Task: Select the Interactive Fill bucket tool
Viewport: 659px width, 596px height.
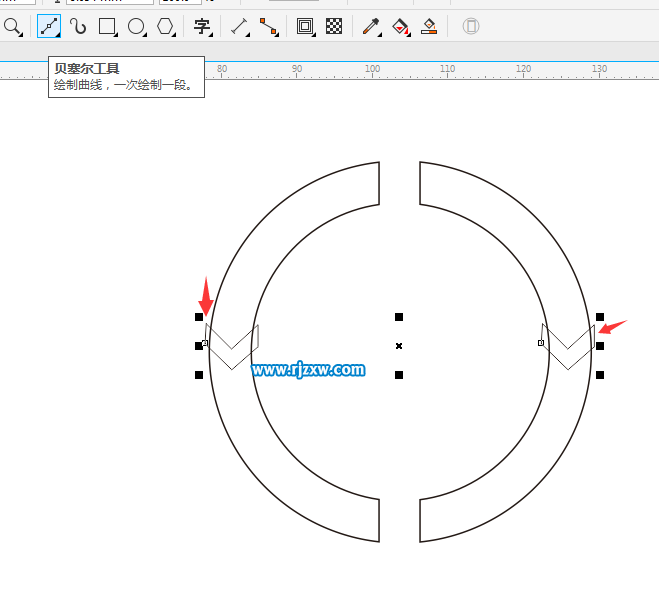Action: click(x=400, y=27)
